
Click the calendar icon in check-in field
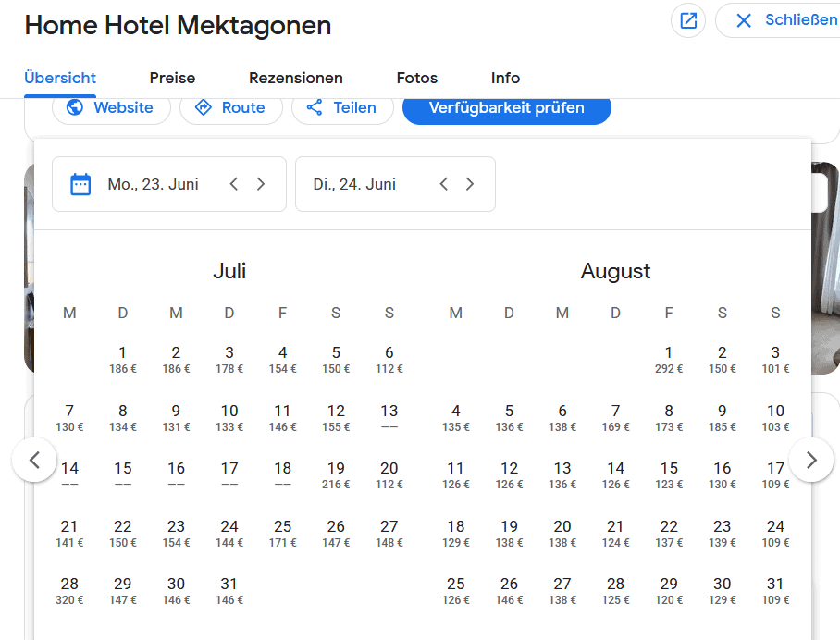(80, 184)
